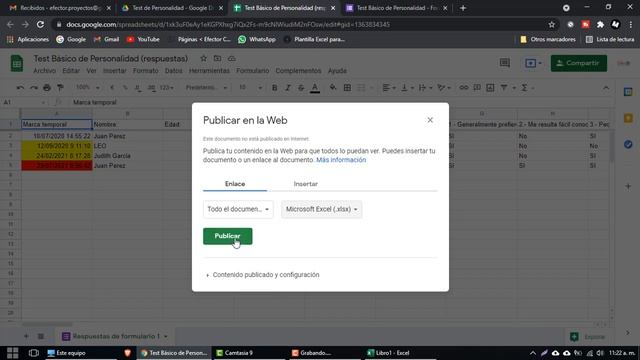Click the Insert chart icon
The width and height of the screenshot is (640, 360).
point(490,88)
